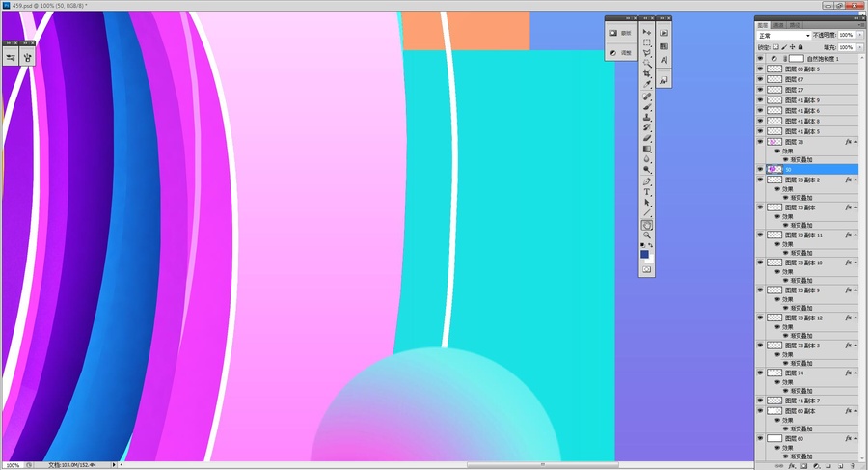Select the Eraser tool
Image resolution: width=868 pixels, height=470 pixels.
(646, 139)
